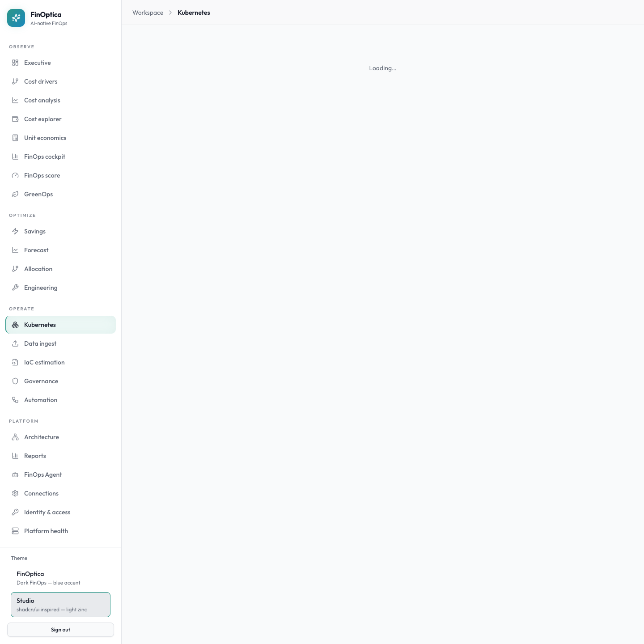Select the active Kubernetes label
644x644 pixels.
[x=40, y=325]
